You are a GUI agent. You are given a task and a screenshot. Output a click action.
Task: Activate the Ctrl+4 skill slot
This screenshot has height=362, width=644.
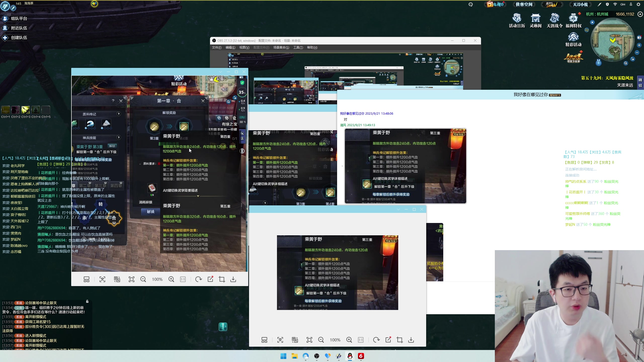tap(36, 110)
